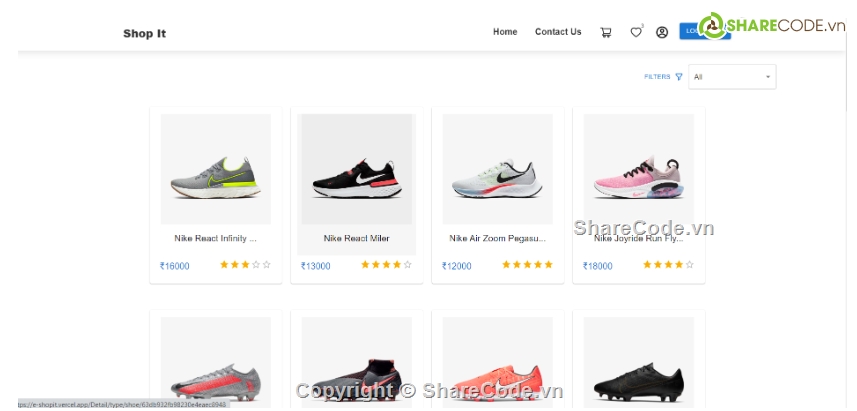Click the filter funnel icon
The image size is (857, 411).
coord(679,77)
